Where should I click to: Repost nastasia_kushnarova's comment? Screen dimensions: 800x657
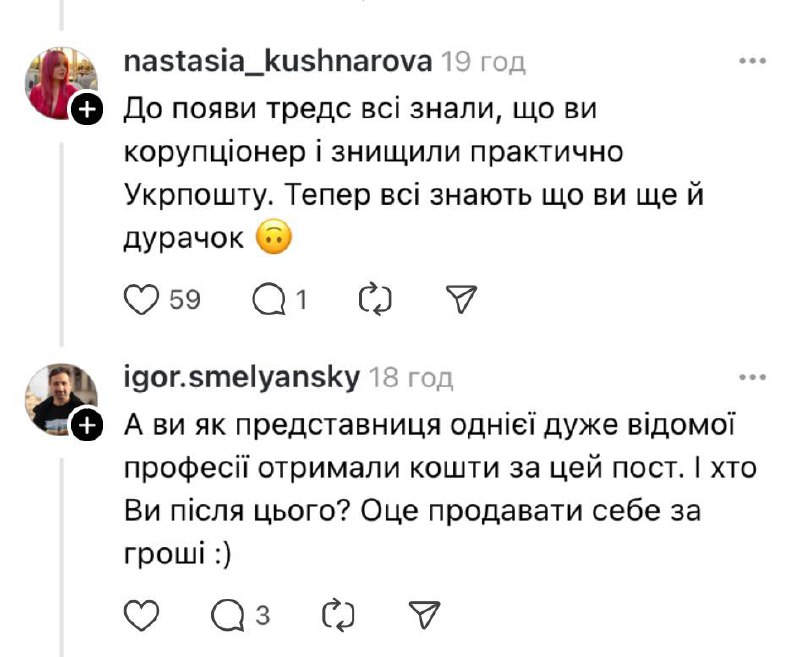(374, 299)
